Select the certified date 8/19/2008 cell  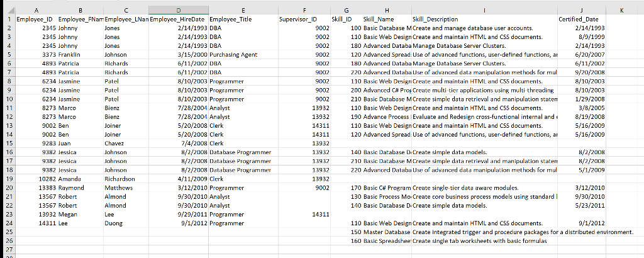[x=582, y=116]
